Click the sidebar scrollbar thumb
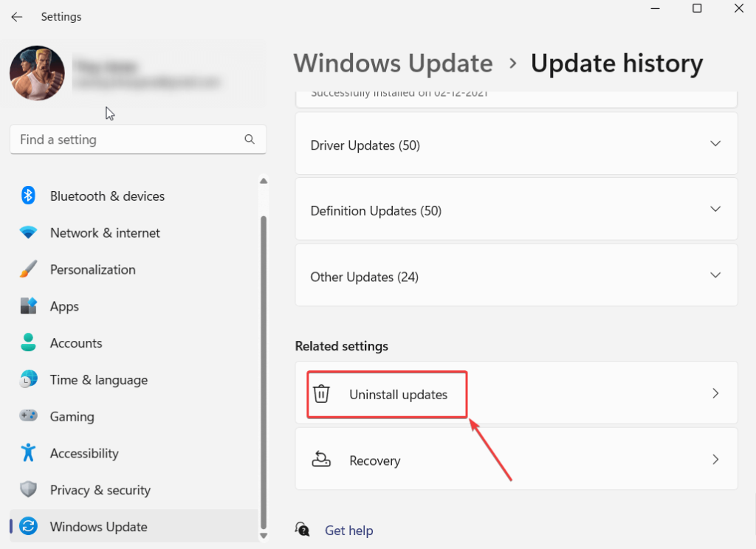Image resolution: width=756 pixels, height=549 pixels. tap(264, 372)
